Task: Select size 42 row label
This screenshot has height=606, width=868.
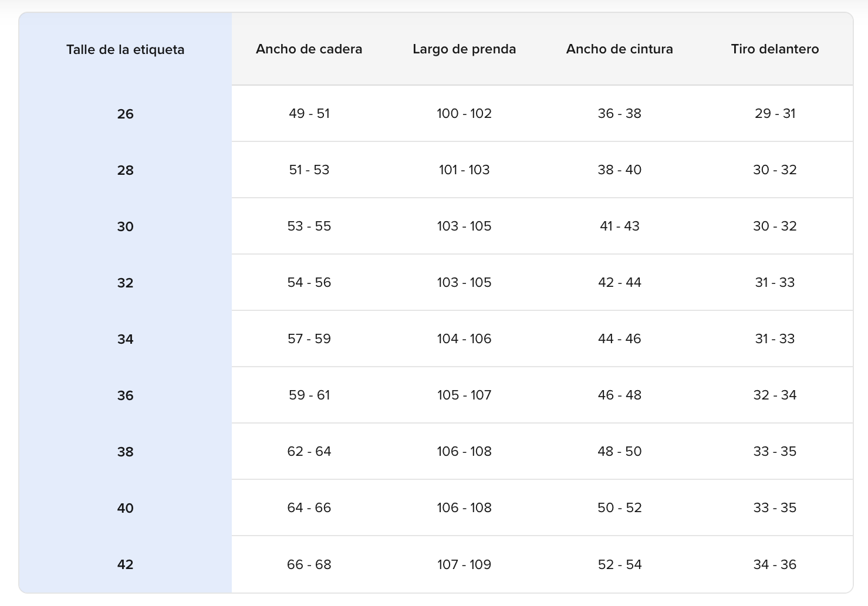Action: pos(125,564)
